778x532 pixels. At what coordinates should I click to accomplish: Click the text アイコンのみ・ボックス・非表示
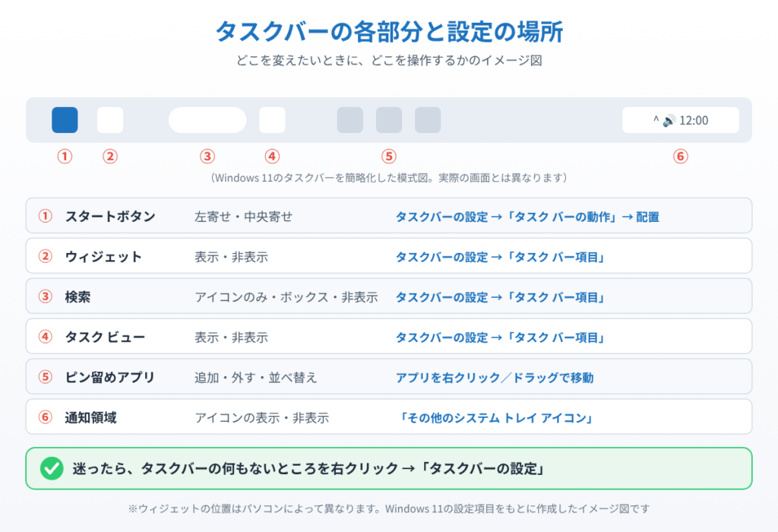coord(286,297)
